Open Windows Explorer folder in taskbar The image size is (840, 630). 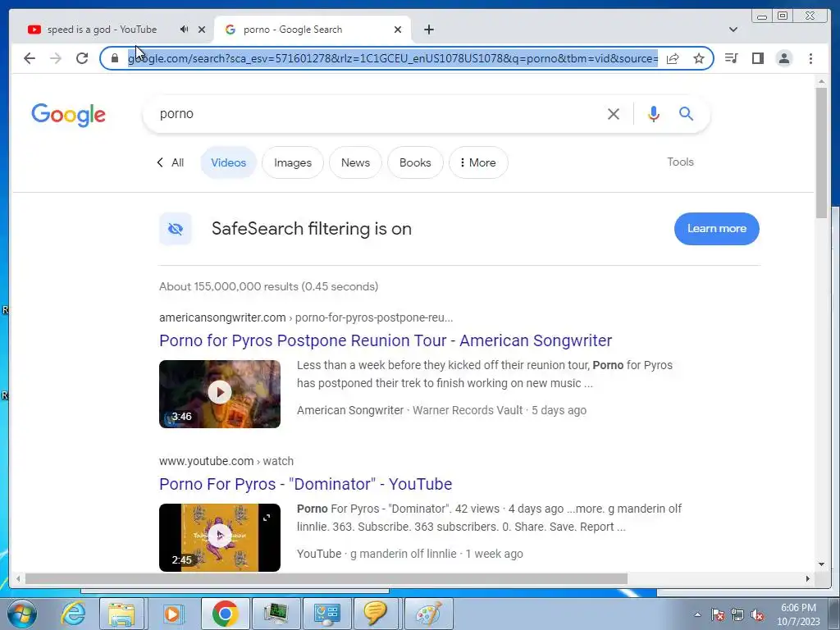[121, 614]
